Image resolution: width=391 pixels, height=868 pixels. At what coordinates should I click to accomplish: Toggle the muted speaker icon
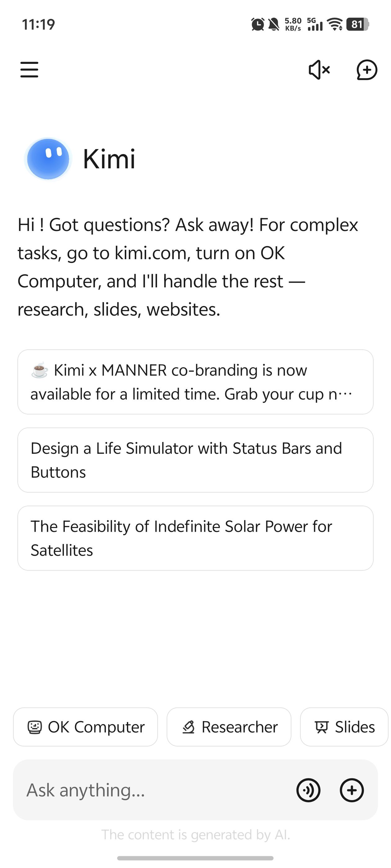pos(319,70)
